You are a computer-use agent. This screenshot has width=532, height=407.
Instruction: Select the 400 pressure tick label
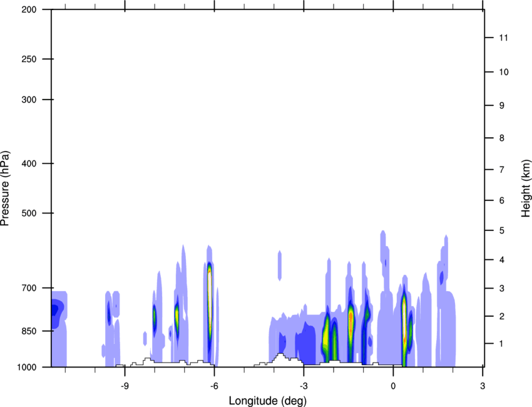click(x=29, y=163)
